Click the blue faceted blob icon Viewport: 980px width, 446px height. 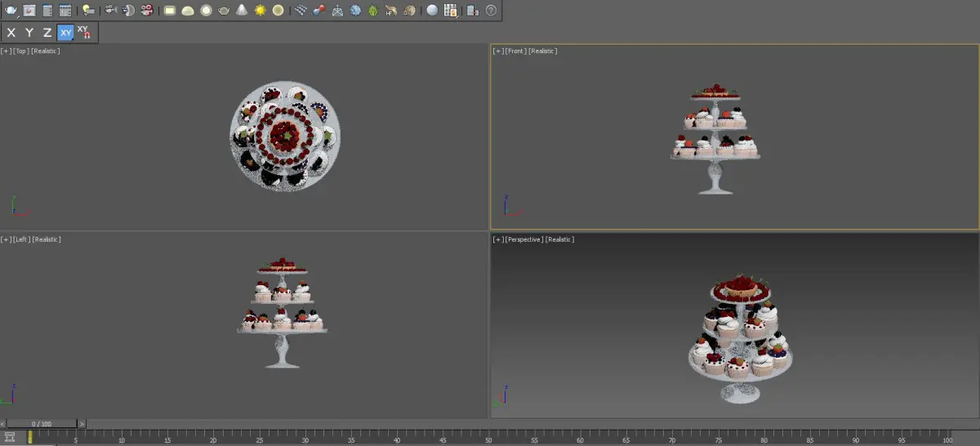(355, 11)
